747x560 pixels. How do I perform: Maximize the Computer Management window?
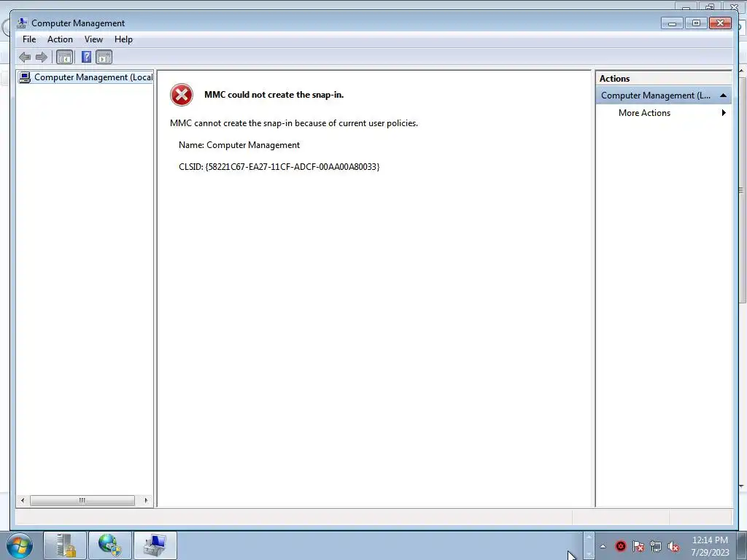[x=696, y=23]
